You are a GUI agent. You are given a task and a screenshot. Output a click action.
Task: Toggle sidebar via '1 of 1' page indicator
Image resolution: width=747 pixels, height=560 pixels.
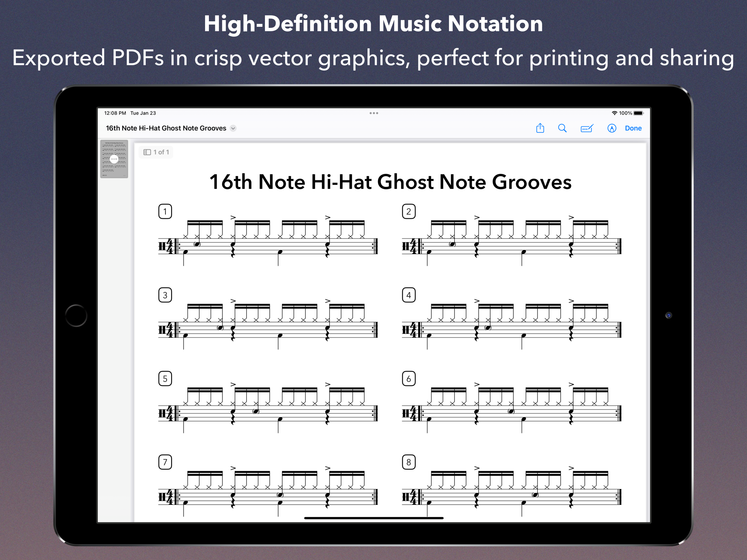tap(156, 152)
